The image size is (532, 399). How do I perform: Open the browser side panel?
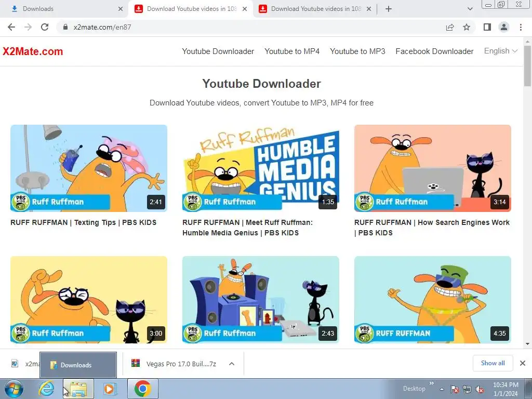tap(487, 27)
